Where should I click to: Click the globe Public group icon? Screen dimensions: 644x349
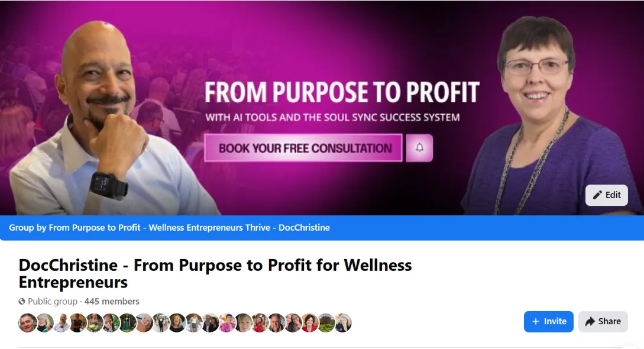[22, 301]
